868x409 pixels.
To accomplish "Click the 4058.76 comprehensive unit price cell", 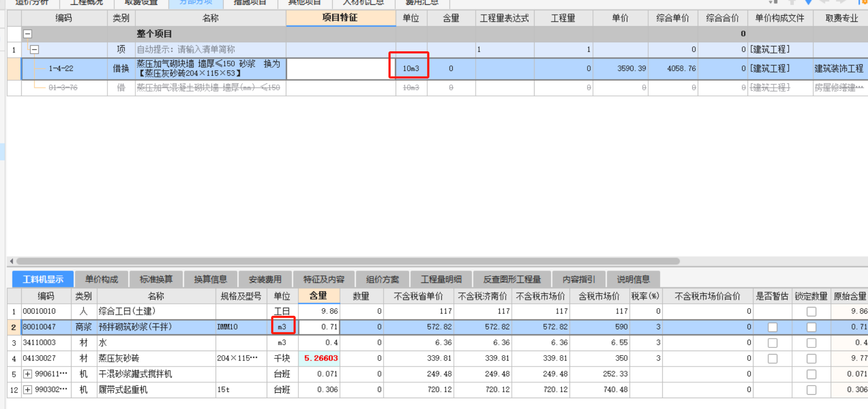I will pyautogui.click(x=673, y=69).
